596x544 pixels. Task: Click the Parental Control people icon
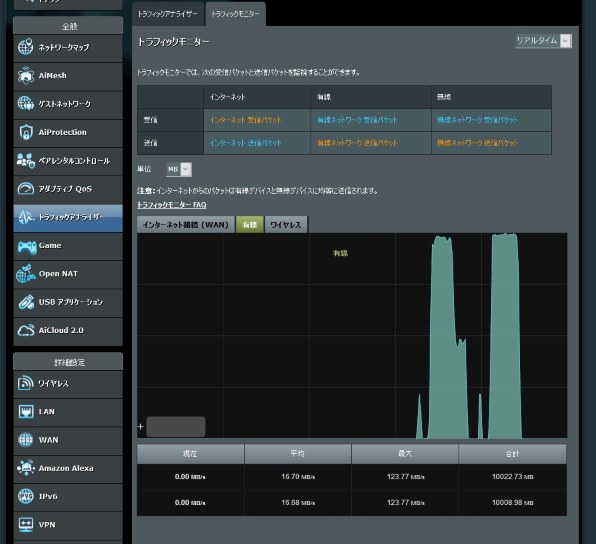(x=25, y=160)
